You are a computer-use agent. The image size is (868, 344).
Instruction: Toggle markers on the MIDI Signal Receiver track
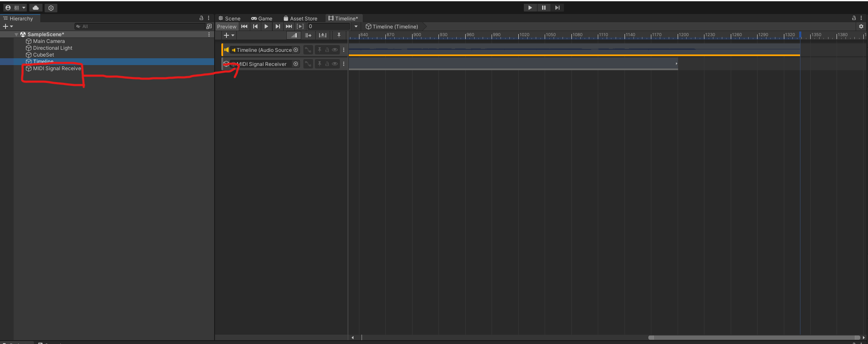pyautogui.click(x=319, y=64)
